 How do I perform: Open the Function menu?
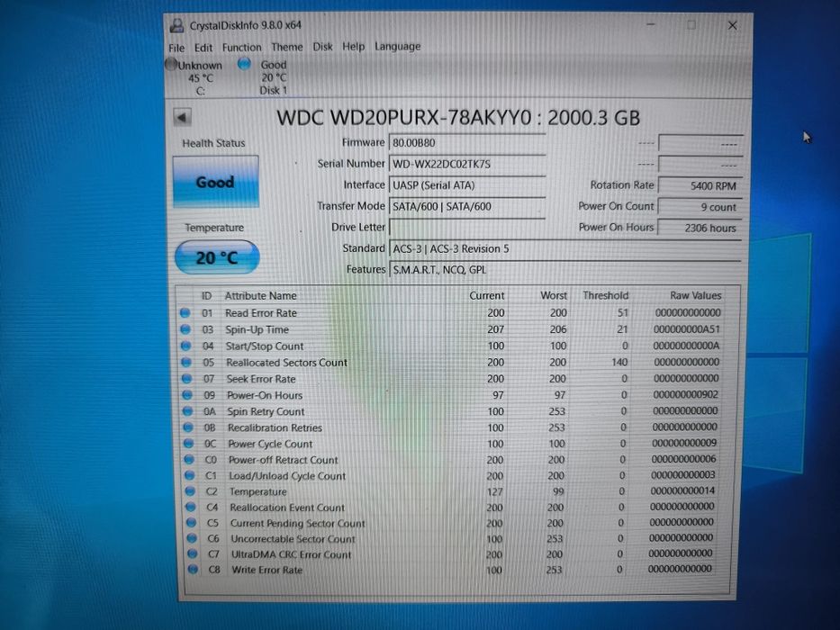pos(241,47)
